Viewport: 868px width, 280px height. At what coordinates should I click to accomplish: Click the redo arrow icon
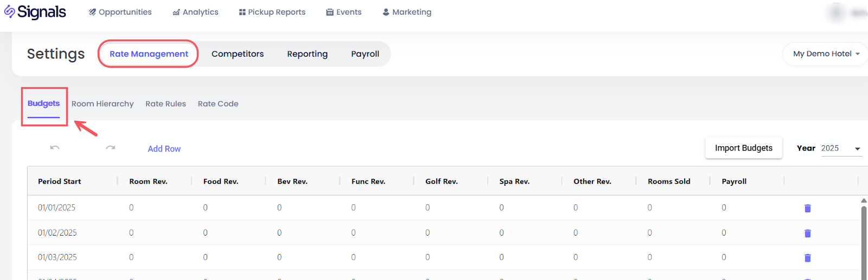[x=111, y=148]
